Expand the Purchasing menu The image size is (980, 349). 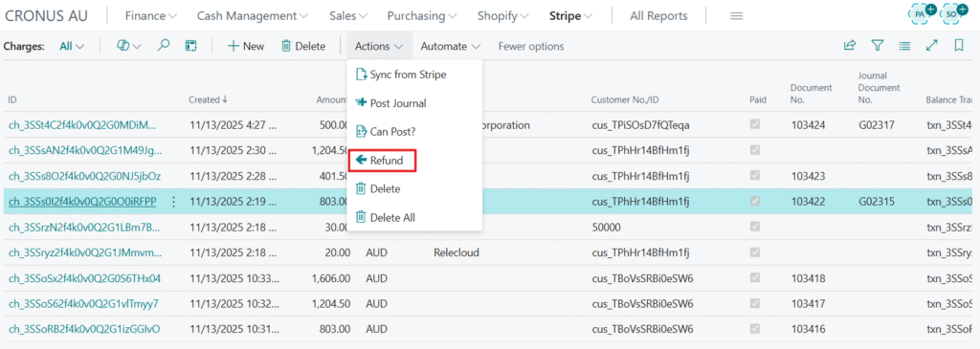click(422, 15)
